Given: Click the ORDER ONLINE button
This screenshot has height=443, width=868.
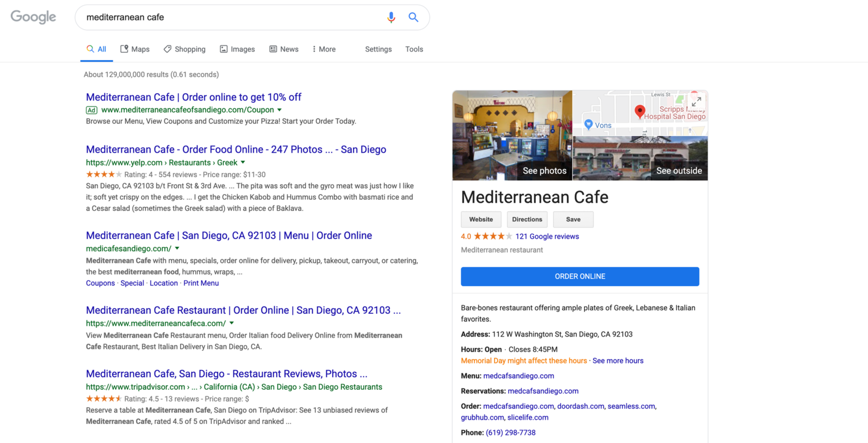Looking at the screenshot, I should [x=580, y=276].
